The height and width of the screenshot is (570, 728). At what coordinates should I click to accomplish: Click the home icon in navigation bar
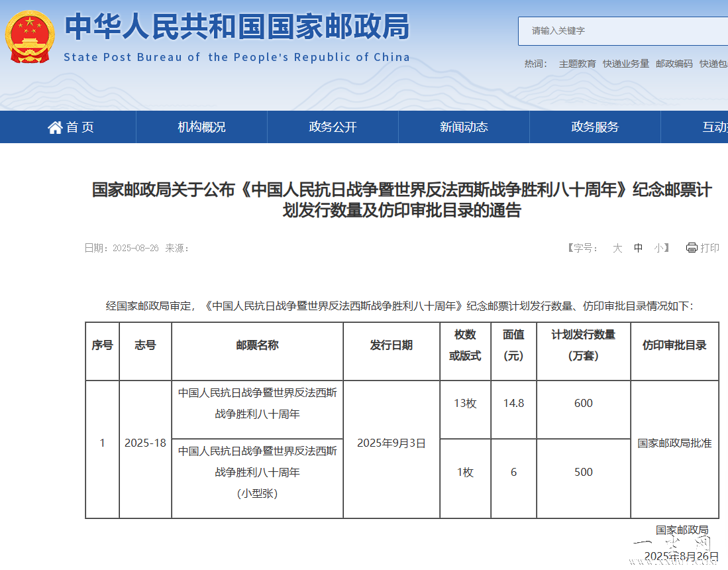tap(55, 127)
